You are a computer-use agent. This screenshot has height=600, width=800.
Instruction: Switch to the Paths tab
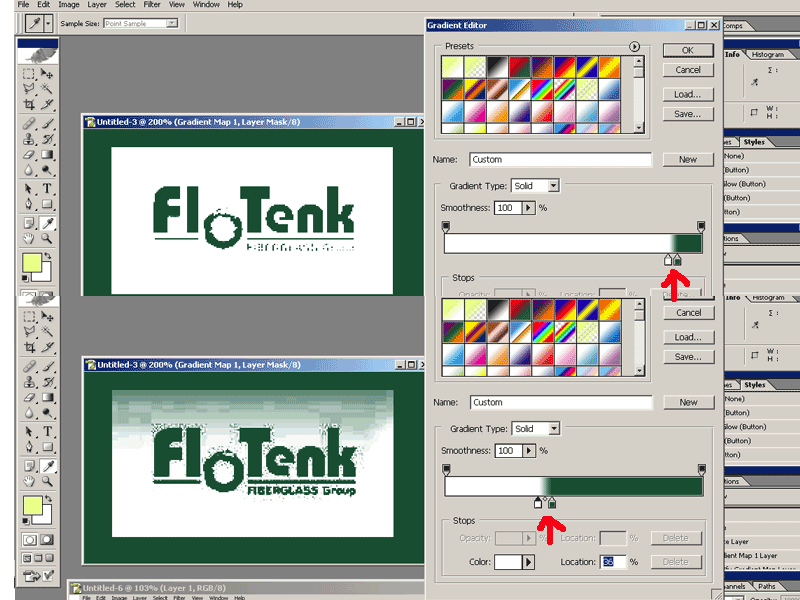(x=766, y=586)
